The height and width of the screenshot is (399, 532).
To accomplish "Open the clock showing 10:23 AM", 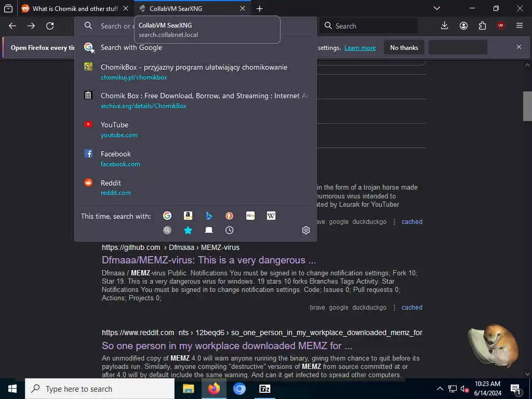I will pyautogui.click(x=487, y=389).
